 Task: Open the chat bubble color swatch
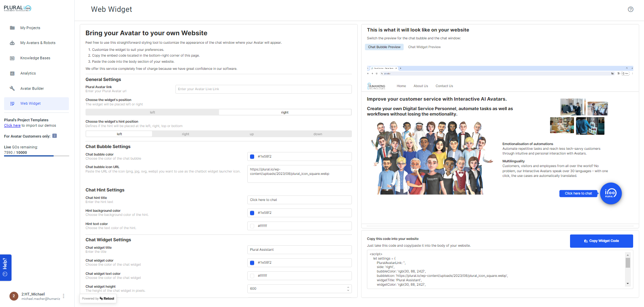coord(252,157)
